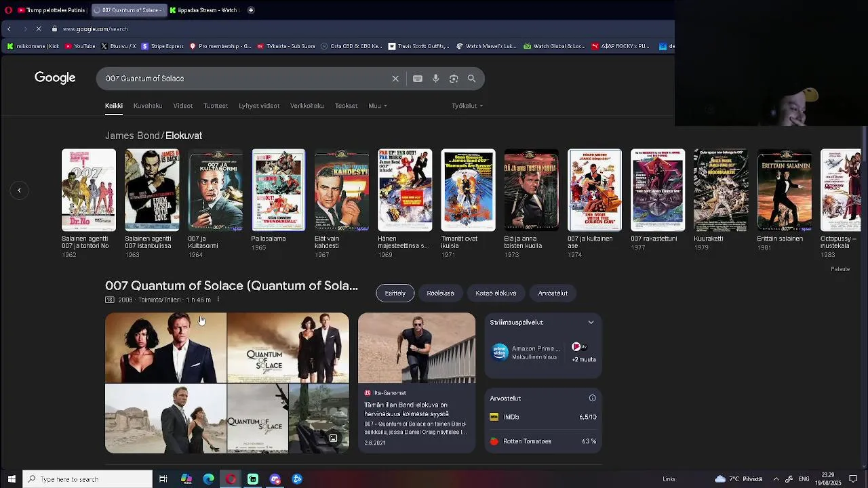
Task: Select the Pallosalama 1965 poster
Action: [x=279, y=190]
